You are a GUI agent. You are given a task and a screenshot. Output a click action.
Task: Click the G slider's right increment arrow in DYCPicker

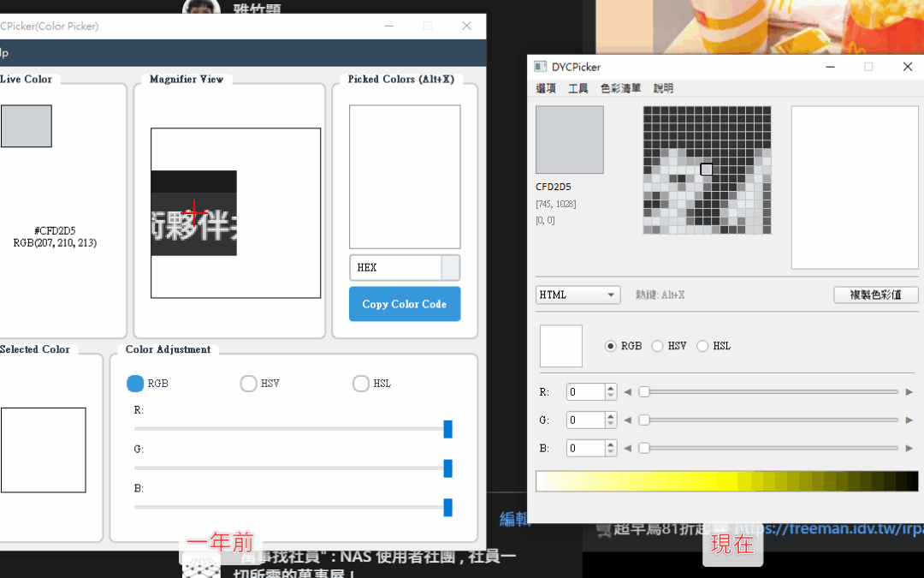click(910, 420)
